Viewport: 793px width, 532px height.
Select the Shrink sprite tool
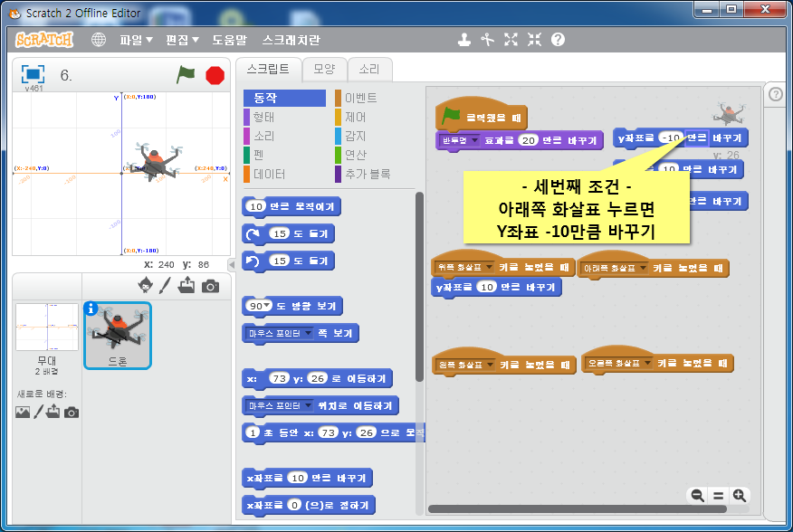tap(534, 40)
